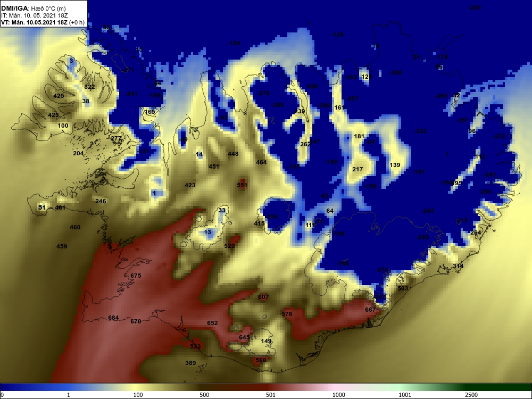Click the '262' height value
532x399 pixels.
pyautogui.click(x=305, y=144)
